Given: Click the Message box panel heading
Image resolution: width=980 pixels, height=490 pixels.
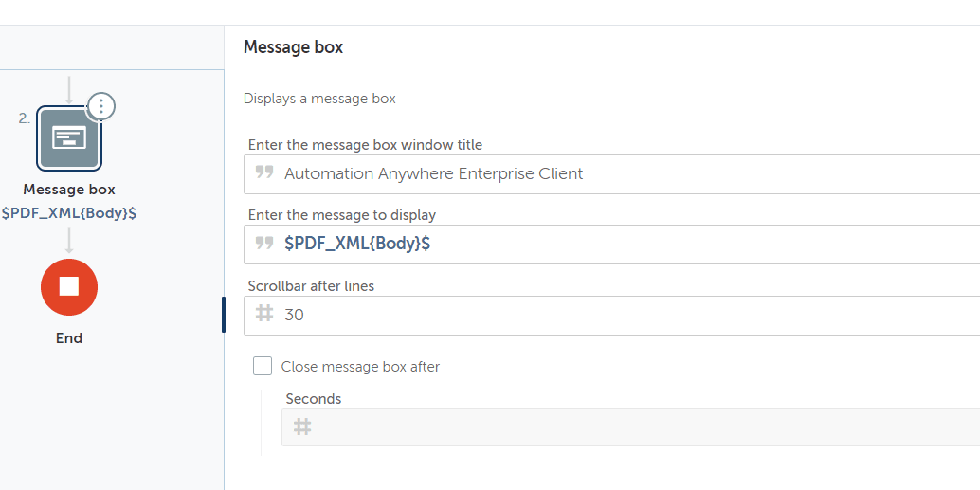Looking at the screenshot, I should point(293,47).
